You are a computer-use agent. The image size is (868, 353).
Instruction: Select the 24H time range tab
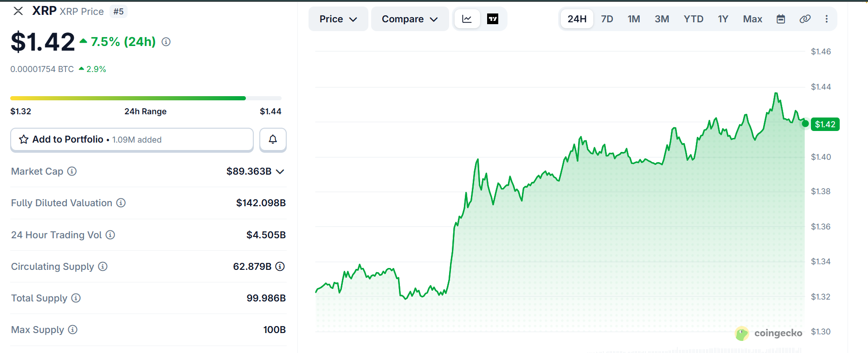click(577, 19)
